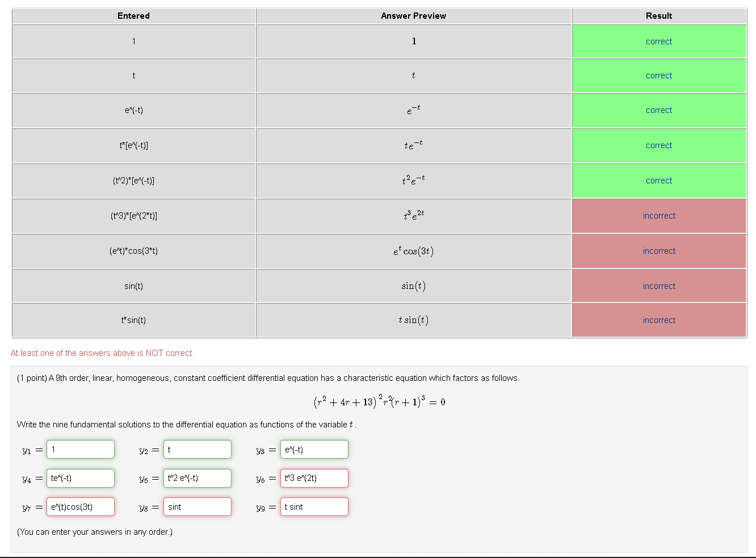The height and width of the screenshot is (558, 756).
Task: Click the green "correct" result for answer 1
Action: (x=658, y=41)
